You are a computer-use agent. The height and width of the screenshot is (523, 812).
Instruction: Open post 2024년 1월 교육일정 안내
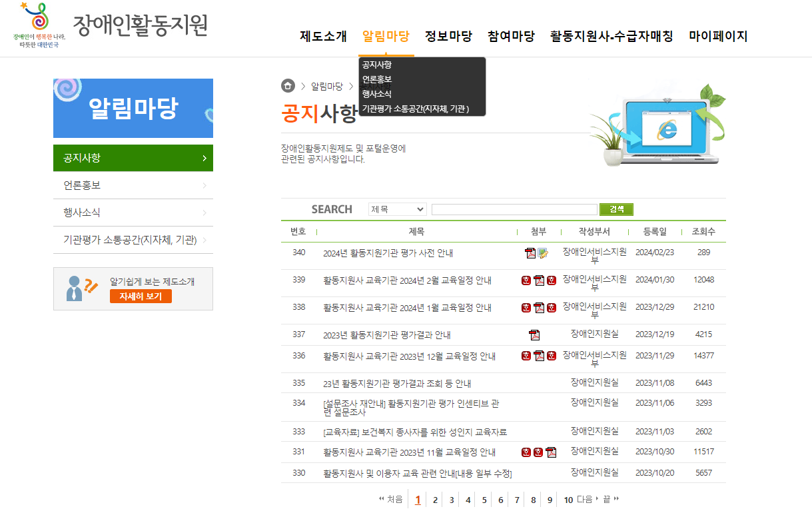[x=407, y=308]
